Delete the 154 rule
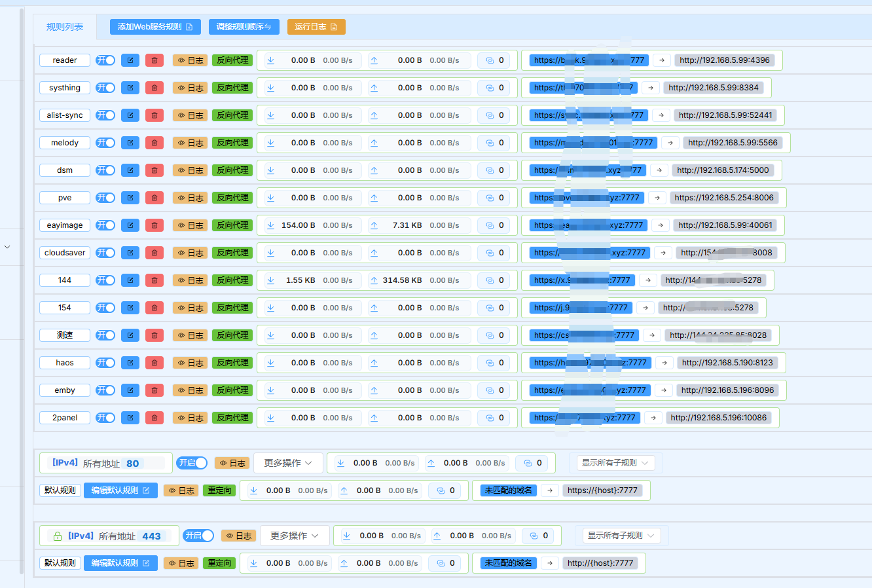The height and width of the screenshot is (588, 872). 154,308
